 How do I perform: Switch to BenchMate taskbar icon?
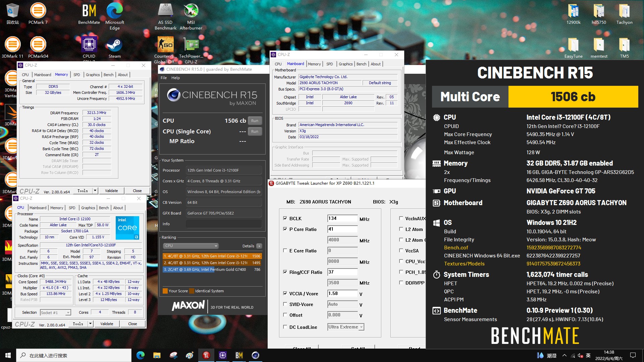239,355
